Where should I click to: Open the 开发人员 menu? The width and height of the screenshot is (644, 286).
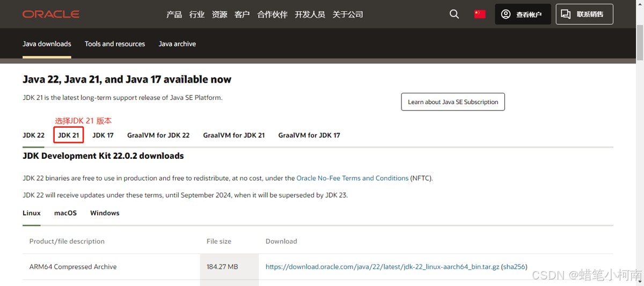coord(310,14)
